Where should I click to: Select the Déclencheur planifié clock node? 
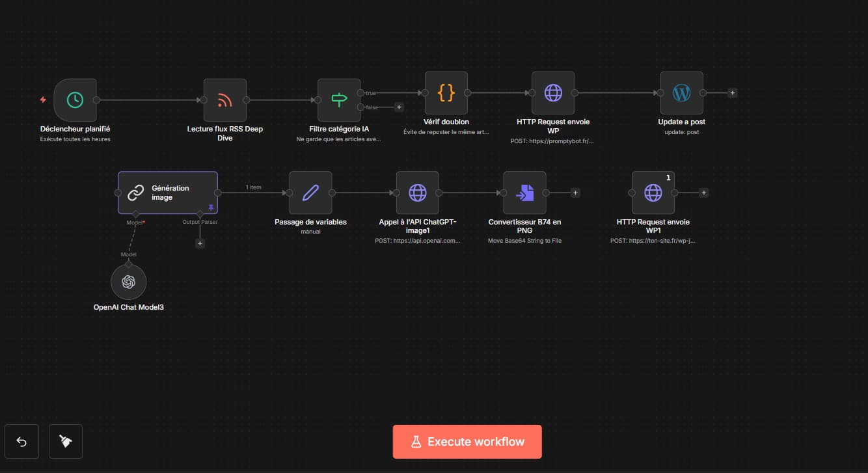(x=75, y=100)
